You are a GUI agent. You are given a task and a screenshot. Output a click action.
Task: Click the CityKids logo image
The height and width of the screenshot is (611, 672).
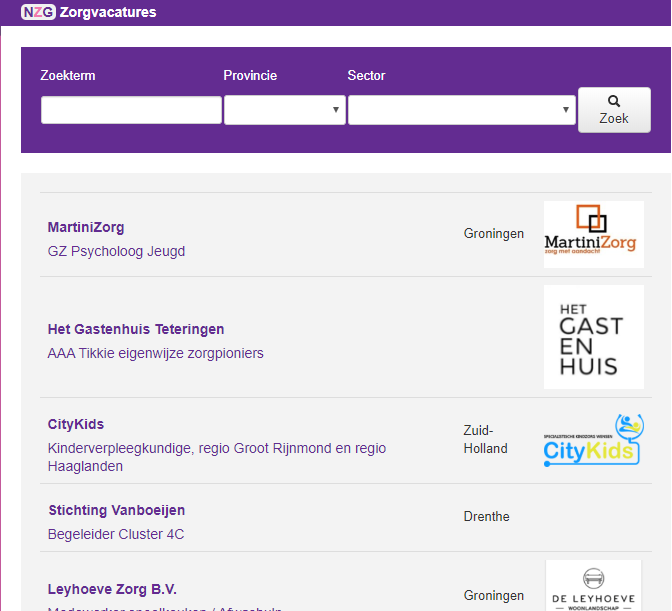[x=594, y=440]
